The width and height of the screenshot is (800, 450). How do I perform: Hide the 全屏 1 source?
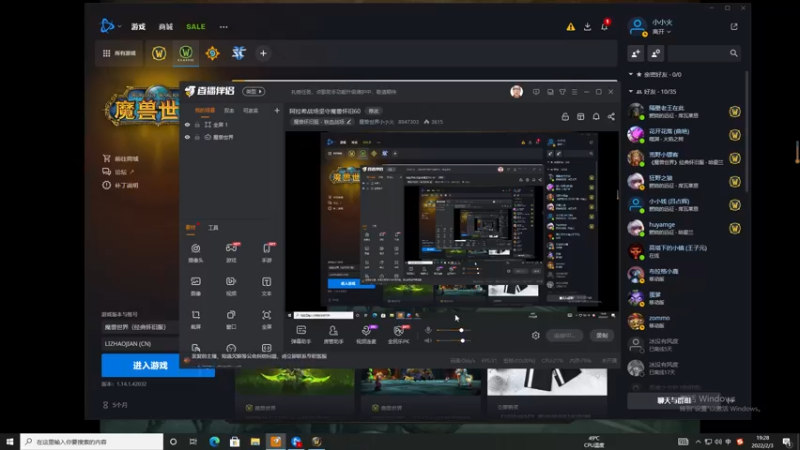pos(187,124)
